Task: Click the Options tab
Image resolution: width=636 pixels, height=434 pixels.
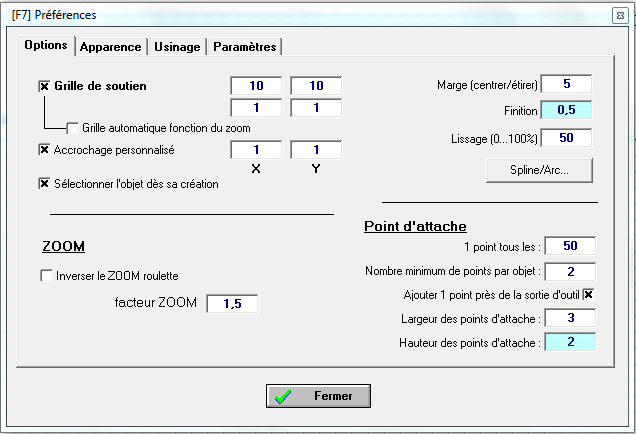Action: coord(46,46)
